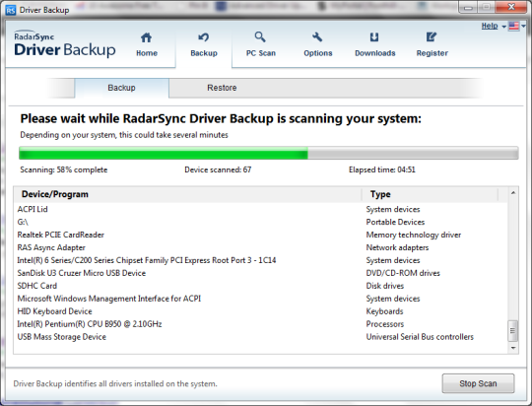The width and height of the screenshot is (532, 406).
Task: Open the Help dropdown arrow
Action: [x=503, y=27]
